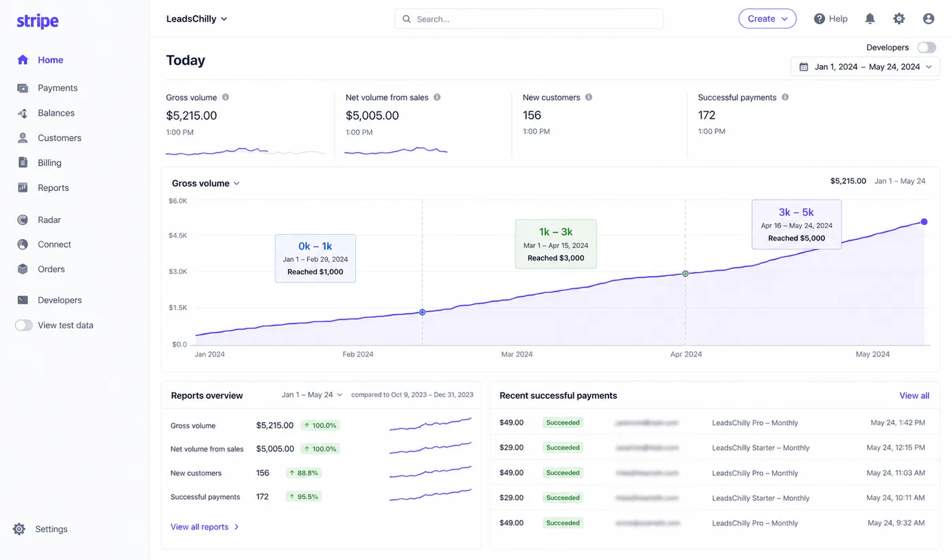
Task: Click chart milestone marker at $1,000 point
Action: 422,312
